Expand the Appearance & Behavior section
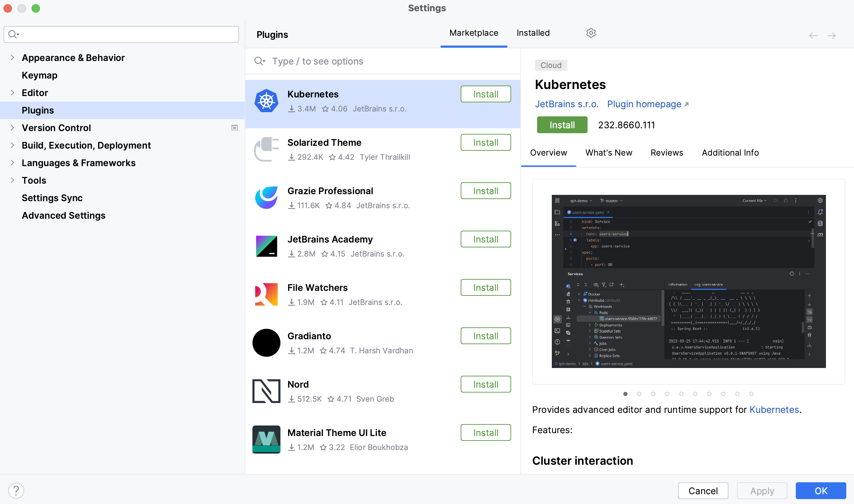The height and width of the screenshot is (504, 854). tap(13, 57)
